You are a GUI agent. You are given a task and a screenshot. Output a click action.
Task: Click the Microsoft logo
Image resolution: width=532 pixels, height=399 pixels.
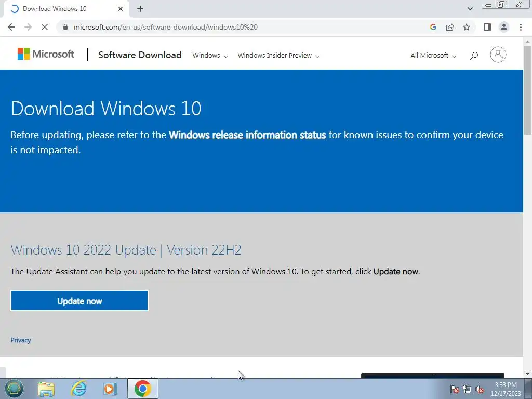46,54
